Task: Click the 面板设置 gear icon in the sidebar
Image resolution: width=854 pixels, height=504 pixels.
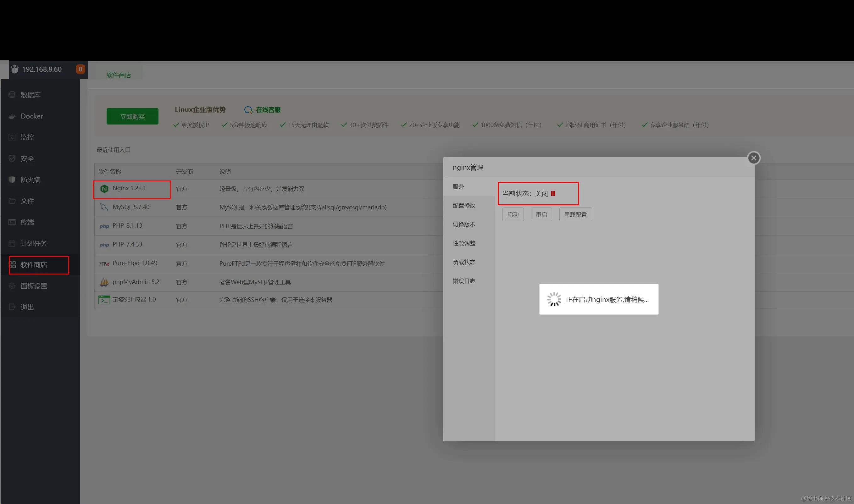Action: 12,286
